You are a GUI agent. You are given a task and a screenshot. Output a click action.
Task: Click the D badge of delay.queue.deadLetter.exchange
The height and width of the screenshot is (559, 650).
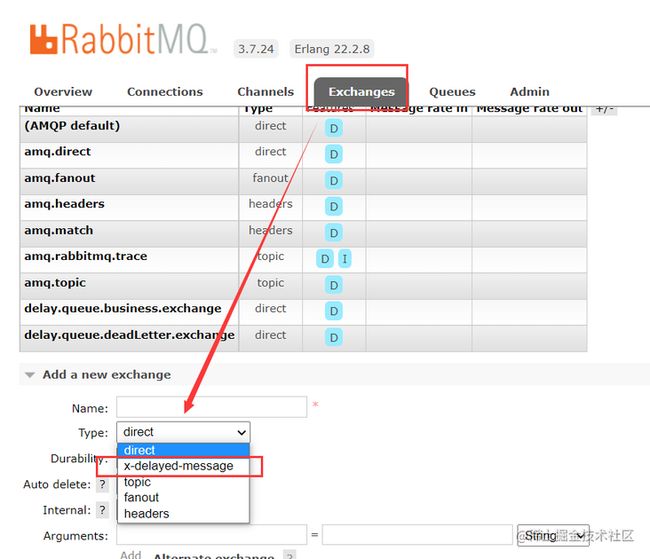click(x=334, y=338)
